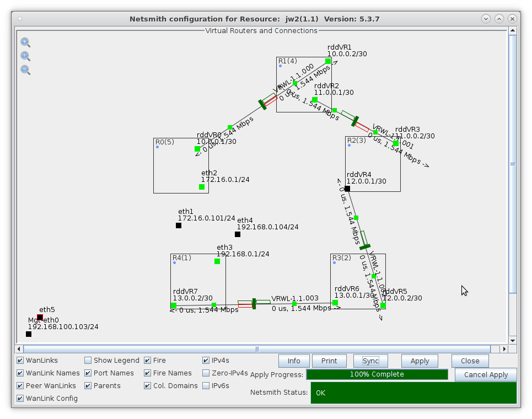Select the eth1 port square

(x=179, y=225)
